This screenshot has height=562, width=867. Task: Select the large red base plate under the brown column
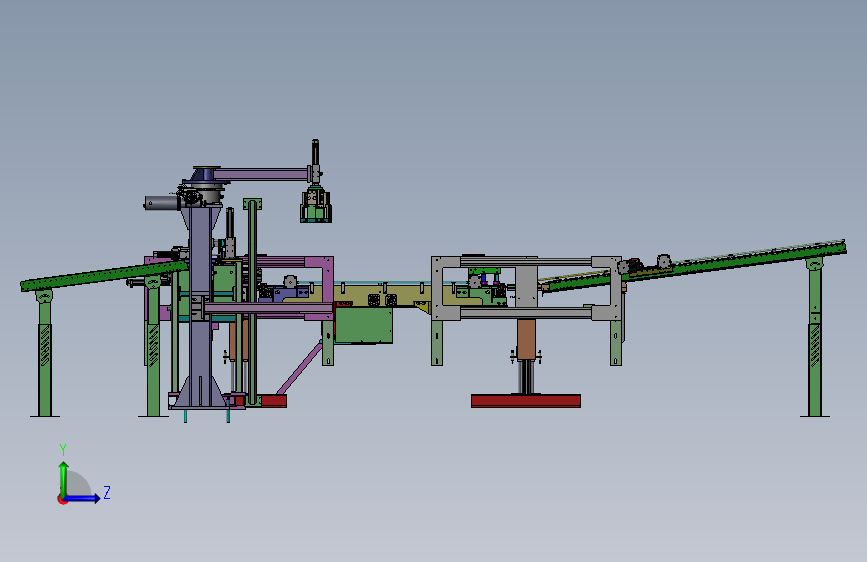tap(526, 401)
